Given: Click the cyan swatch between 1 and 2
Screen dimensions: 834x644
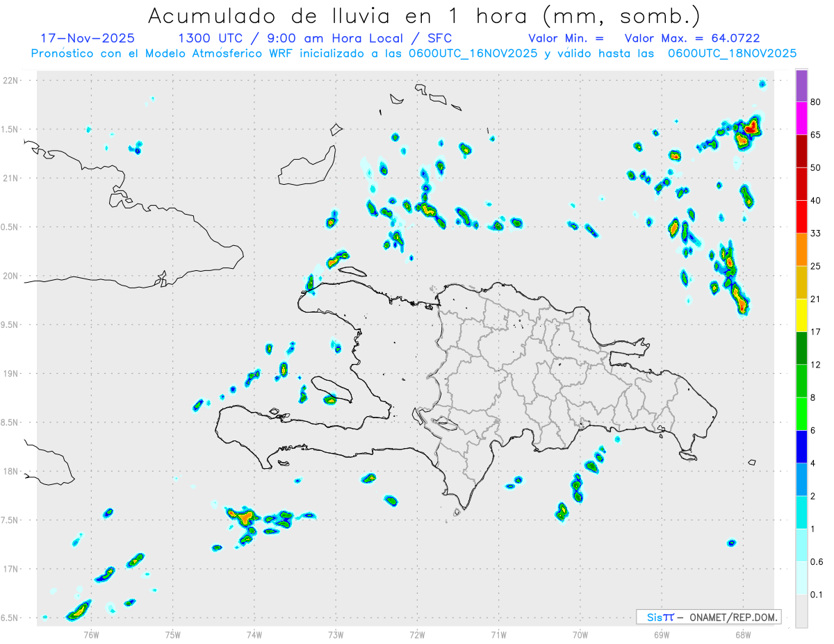Looking at the screenshot, I should click(x=801, y=512).
